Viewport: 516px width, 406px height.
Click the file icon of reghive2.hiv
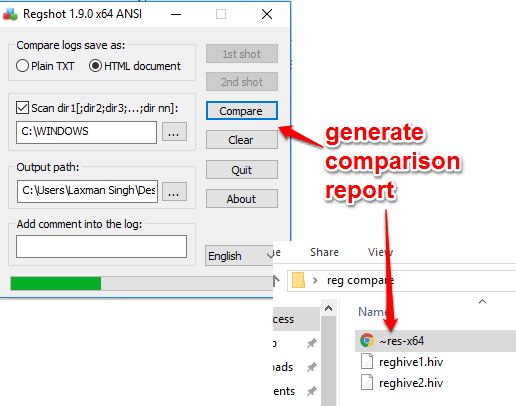(x=367, y=382)
